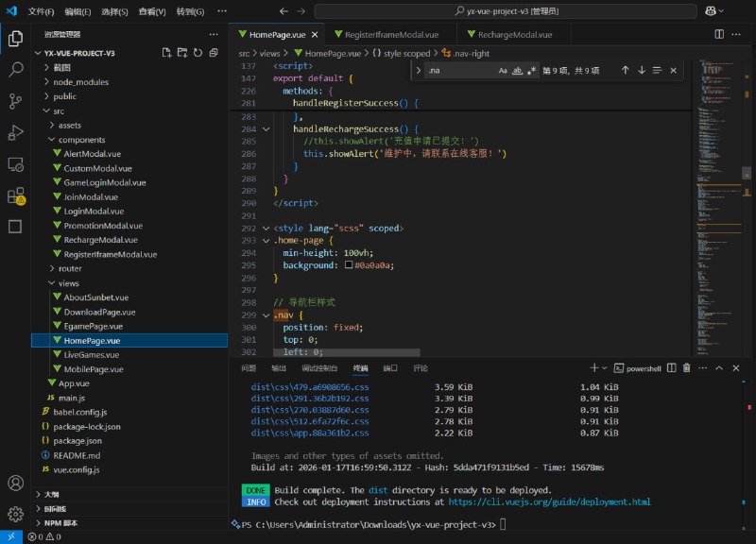
Task: Toggle Match Case in find widget
Action: pyautogui.click(x=503, y=70)
